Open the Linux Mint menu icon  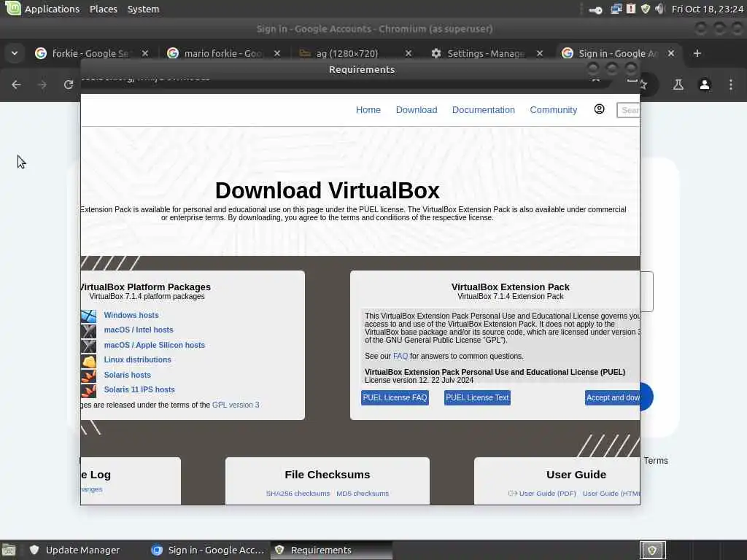[13, 8]
